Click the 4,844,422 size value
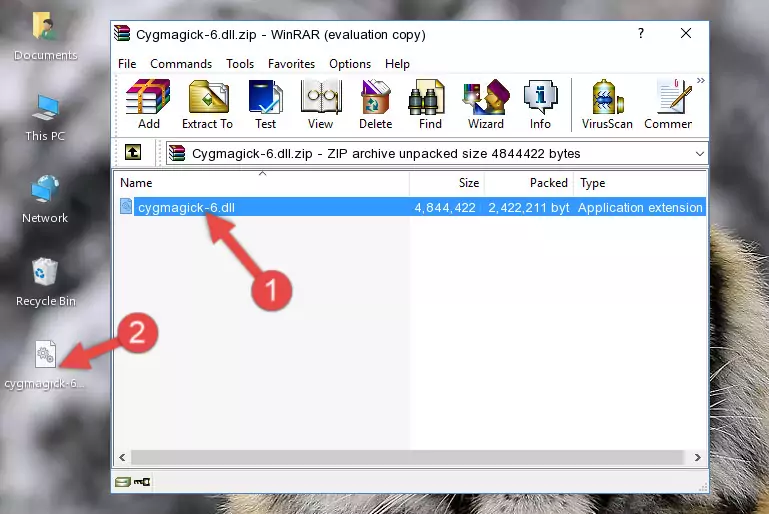Viewport: 769px width, 514px height. point(445,207)
